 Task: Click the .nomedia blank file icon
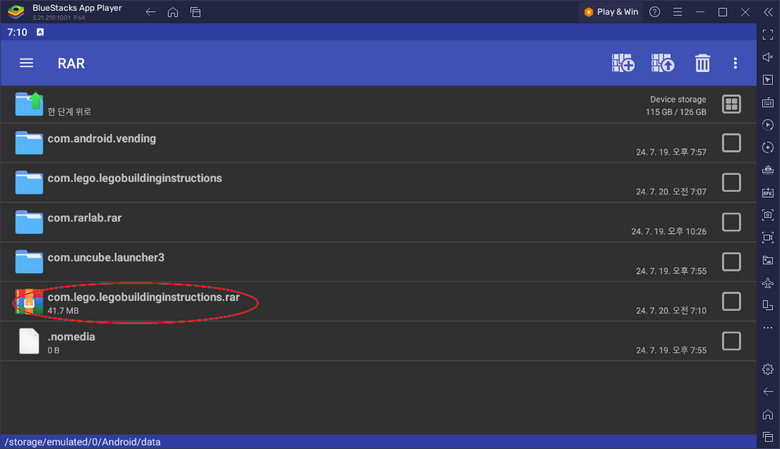(x=29, y=341)
